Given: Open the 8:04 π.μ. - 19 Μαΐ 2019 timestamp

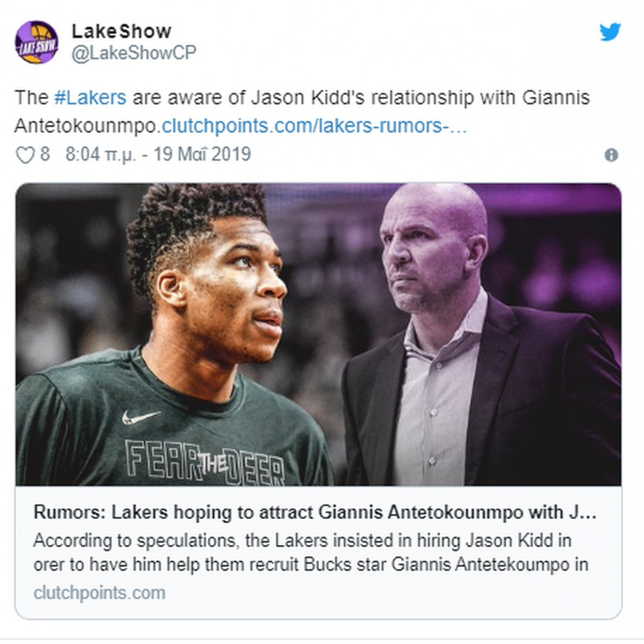Looking at the screenshot, I should point(158,155).
